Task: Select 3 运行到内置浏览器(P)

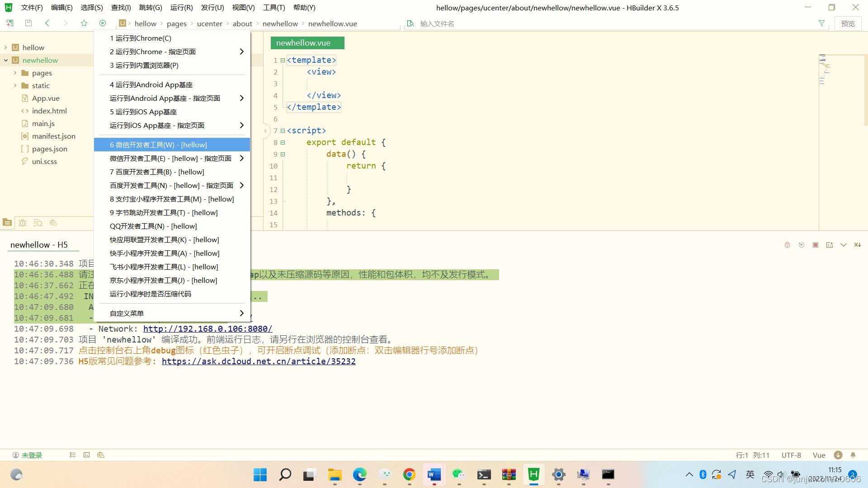Action: [172, 65]
